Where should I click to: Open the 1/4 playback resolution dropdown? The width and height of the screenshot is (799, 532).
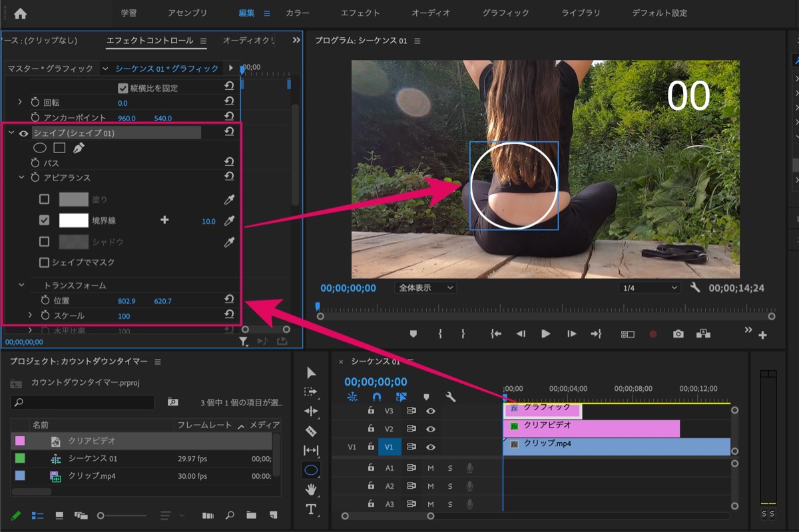coord(649,288)
